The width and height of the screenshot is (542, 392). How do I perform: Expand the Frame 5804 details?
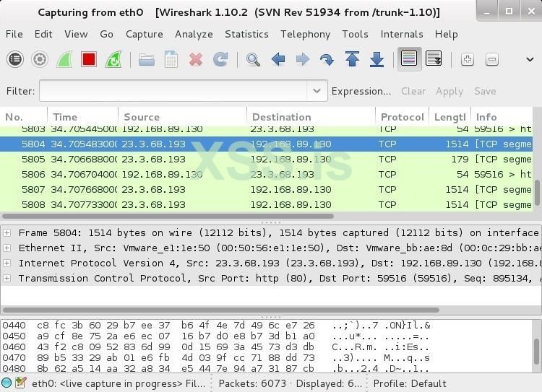[7, 232]
